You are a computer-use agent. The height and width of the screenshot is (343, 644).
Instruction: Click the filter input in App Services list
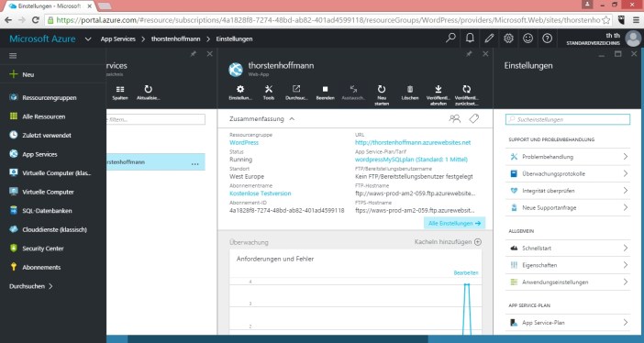tap(156, 119)
